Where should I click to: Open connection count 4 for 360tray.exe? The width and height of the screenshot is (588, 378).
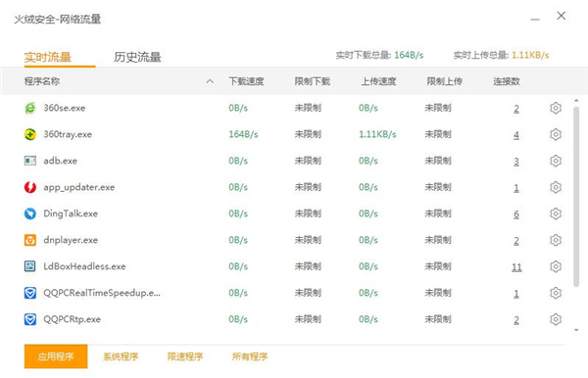pos(516,135)
